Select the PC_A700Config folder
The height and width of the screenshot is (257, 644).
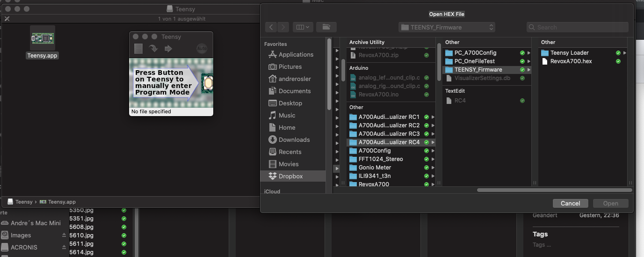[x=486, y=52]
